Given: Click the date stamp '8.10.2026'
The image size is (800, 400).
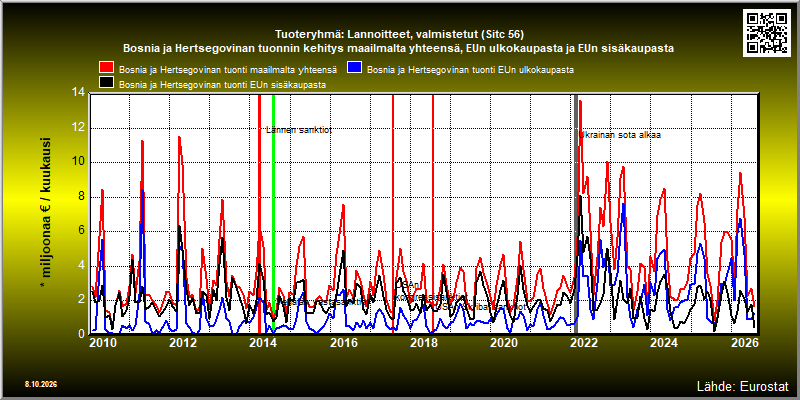Looking at the screenshot, I should click(40, 384).
